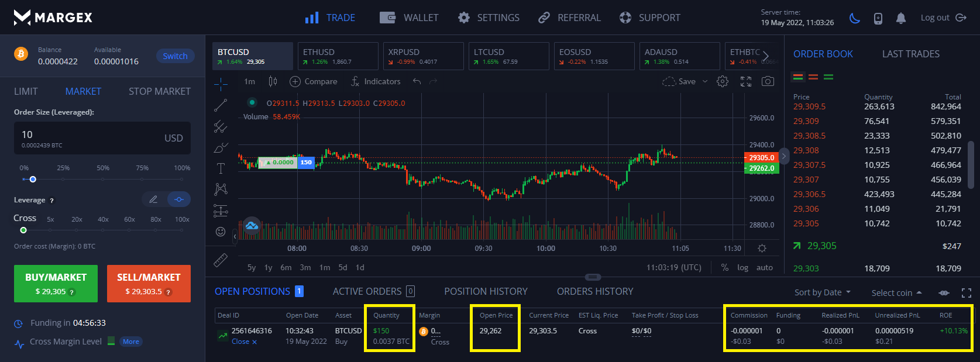Add a symbol with Compare

click(x=314, y=81)
